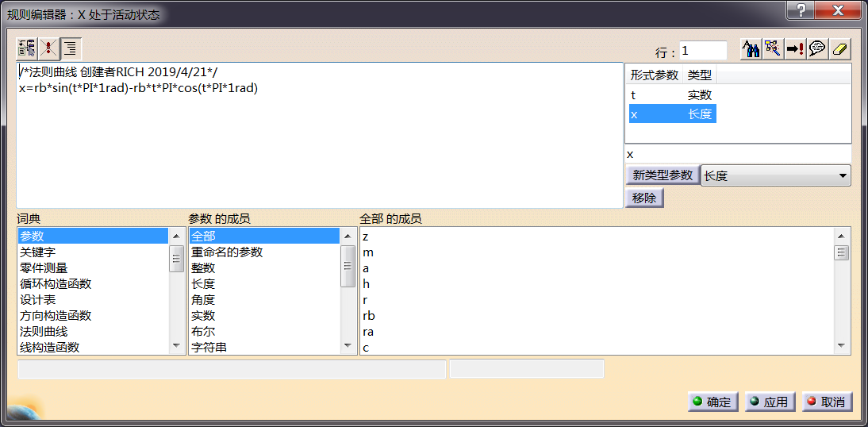Select 循环构造函数 in the dictionary list

tap(93, 283)
